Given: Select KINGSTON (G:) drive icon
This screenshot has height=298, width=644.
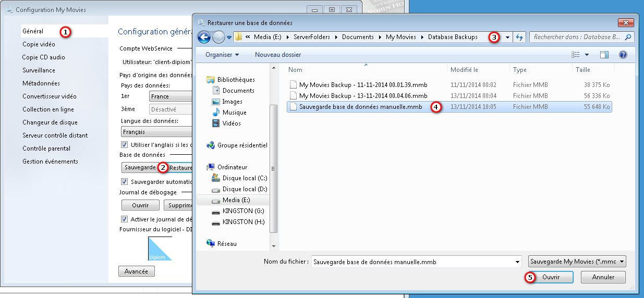Looking at the screenshot, I should click(x=216, y=211).
